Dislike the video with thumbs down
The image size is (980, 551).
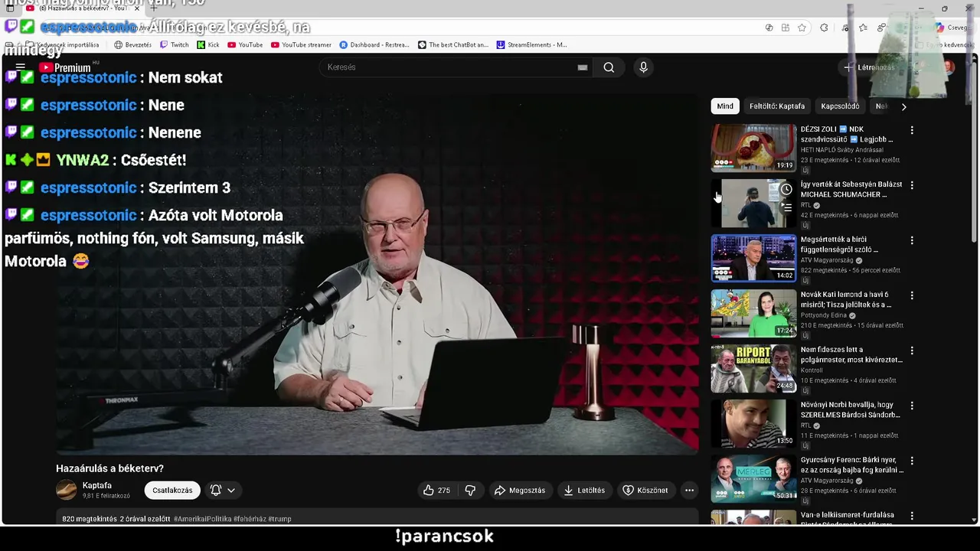[x=470, y=491]
